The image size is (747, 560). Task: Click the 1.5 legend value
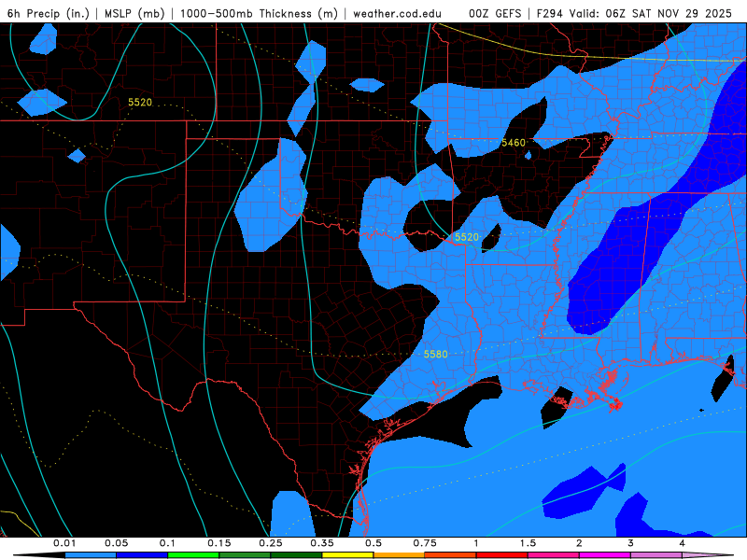[528, 543]
